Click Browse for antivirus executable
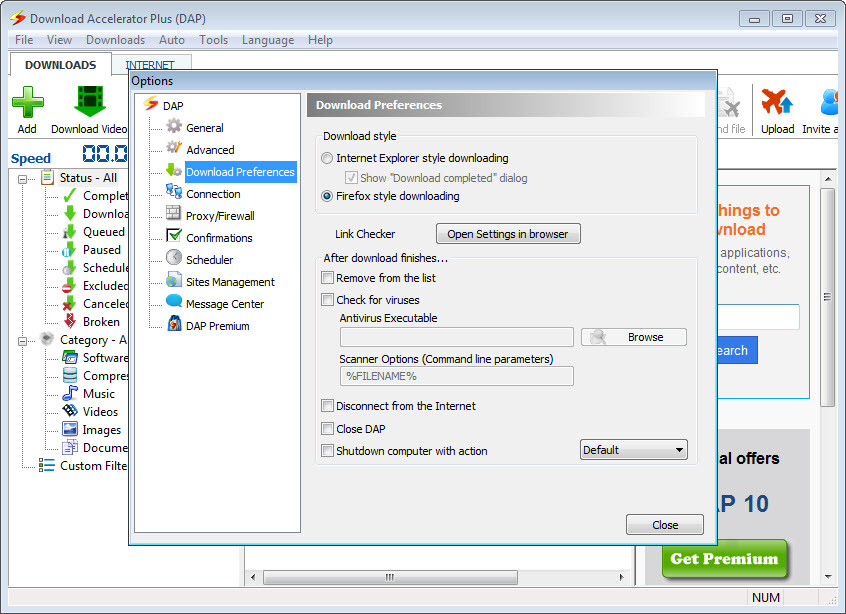 pyautogui.click(x=633, y=337)
